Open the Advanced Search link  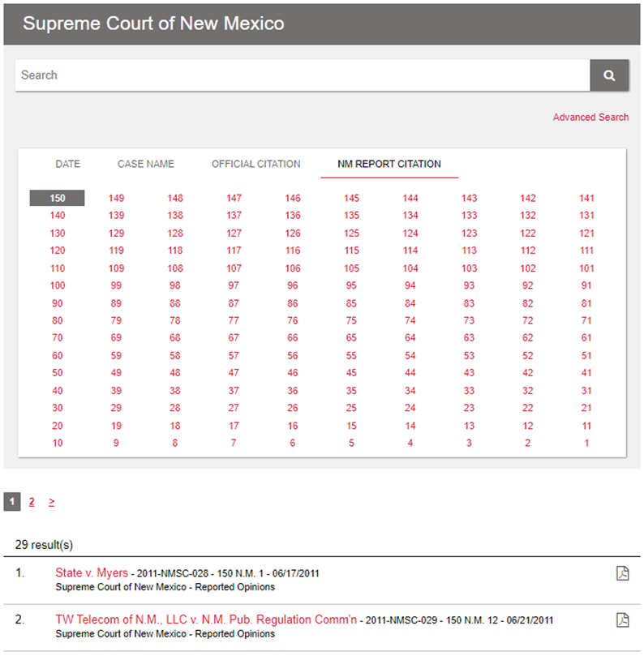pyautogui.click(x=590, y=118)
